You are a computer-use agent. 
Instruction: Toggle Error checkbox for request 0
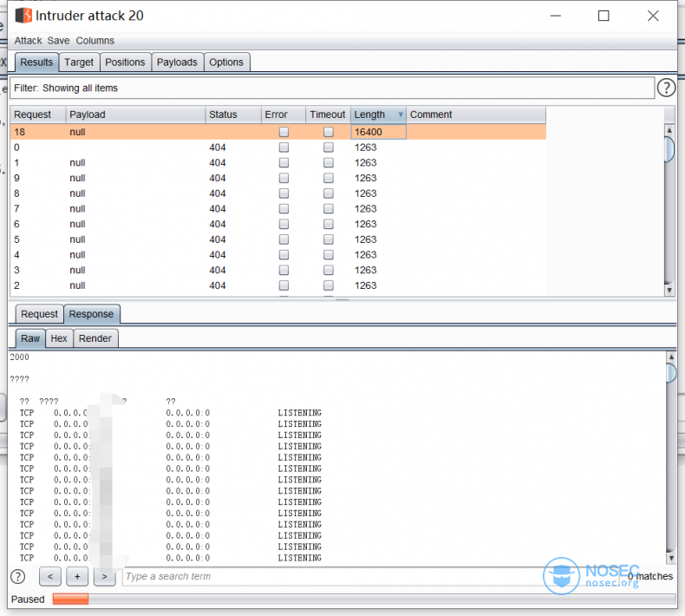coord(284,147)
